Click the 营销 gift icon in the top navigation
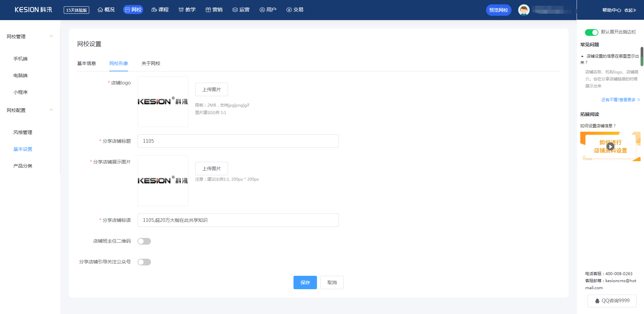644x314 pixels. pos(208,10)
